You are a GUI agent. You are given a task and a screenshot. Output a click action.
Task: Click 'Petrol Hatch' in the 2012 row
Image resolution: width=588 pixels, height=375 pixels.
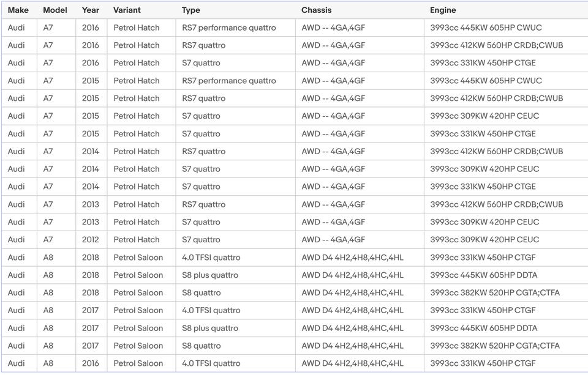pyautogui.click(x=136, y=240)
